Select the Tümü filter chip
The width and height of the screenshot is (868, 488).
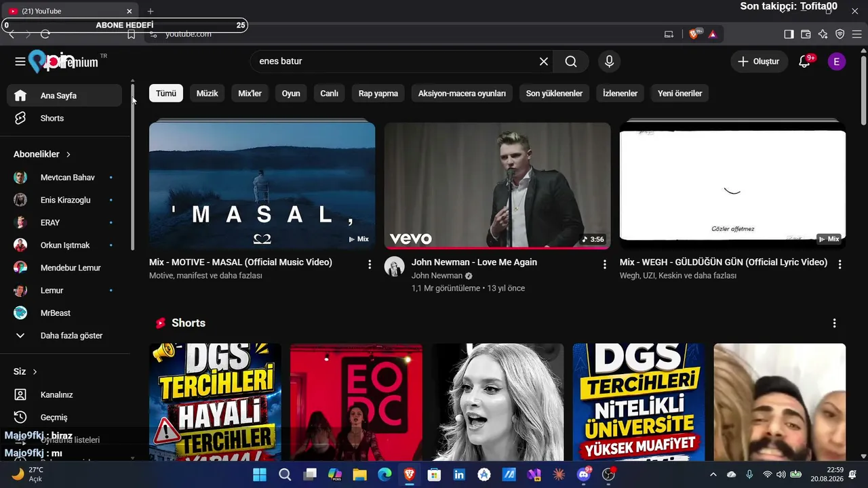pyautogui.click(x=166, y=94)
